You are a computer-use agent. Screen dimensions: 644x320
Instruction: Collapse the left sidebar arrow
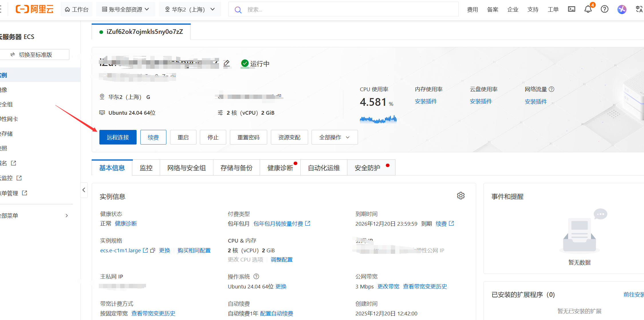84,190
